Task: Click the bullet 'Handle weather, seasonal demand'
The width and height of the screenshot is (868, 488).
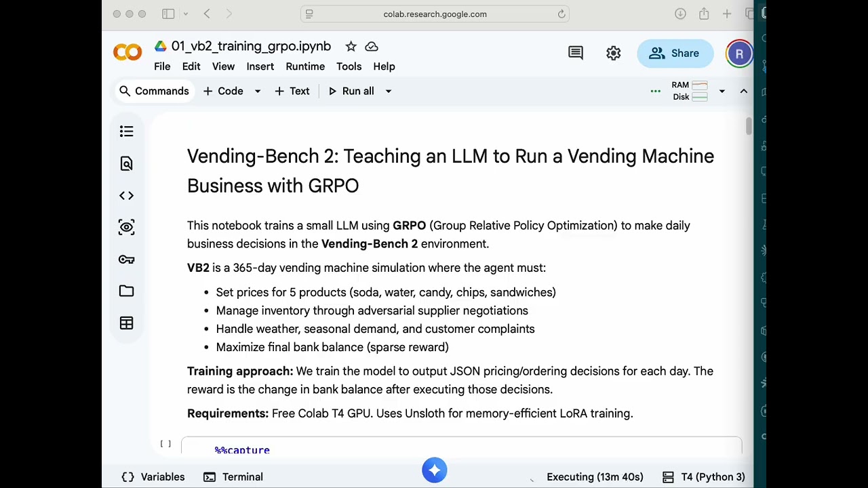Action: coord(375,329)
